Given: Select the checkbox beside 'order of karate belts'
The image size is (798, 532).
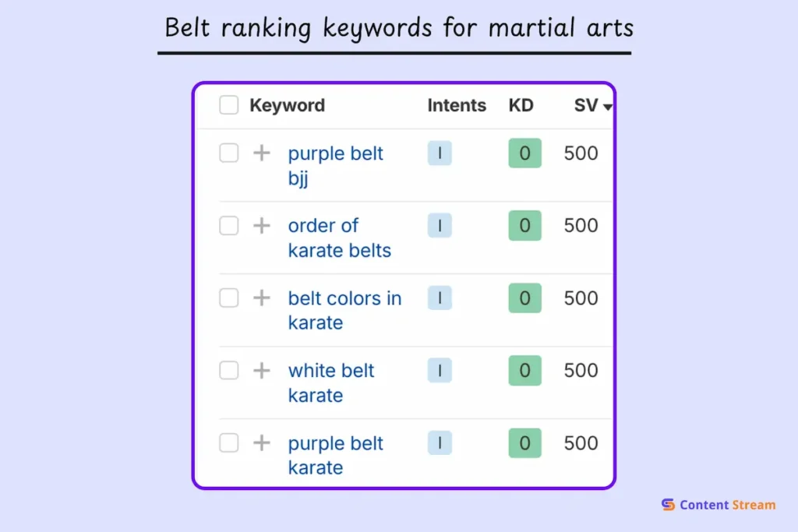Looking at the screenshot, I should [228, 226].
